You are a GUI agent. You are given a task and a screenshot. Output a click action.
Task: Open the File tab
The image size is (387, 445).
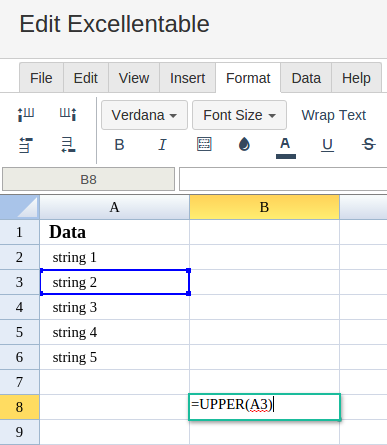[41, 78]
